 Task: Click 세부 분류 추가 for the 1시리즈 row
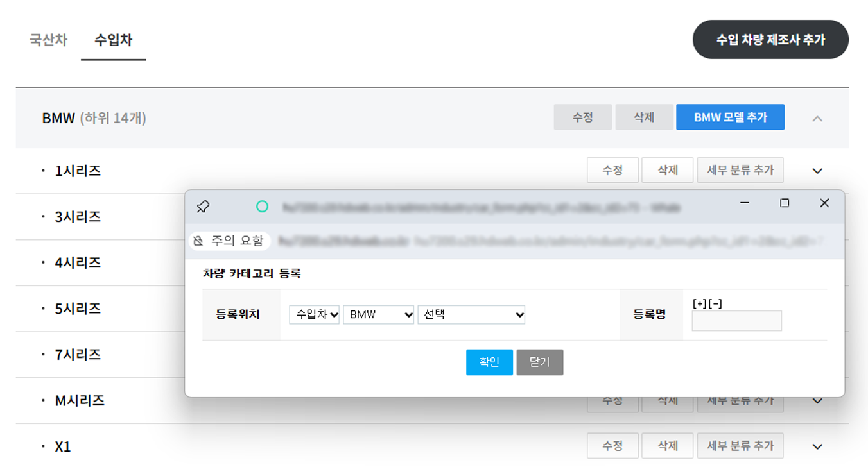pyautogui.click(x=740, y=170)
